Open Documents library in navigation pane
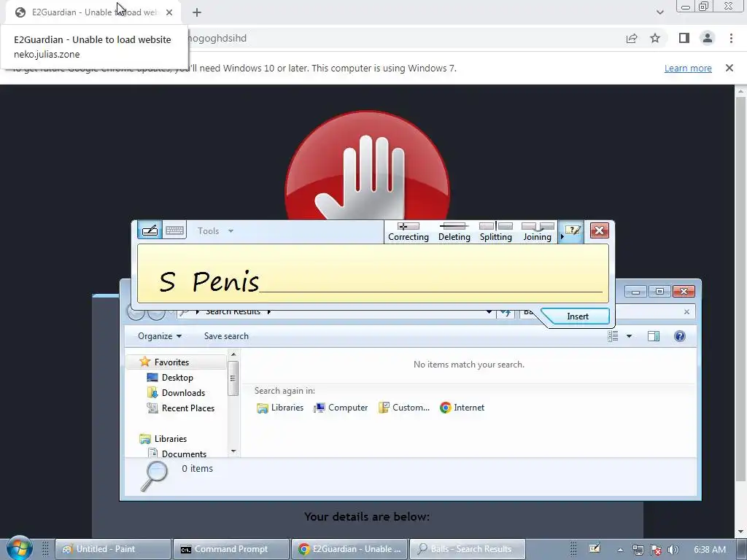Viewport: 747px width, 560px height. tap(183, 454)
